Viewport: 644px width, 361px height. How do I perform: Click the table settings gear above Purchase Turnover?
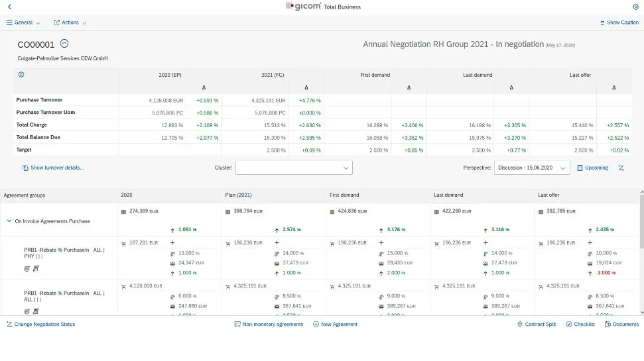click(x=21, y=75)
